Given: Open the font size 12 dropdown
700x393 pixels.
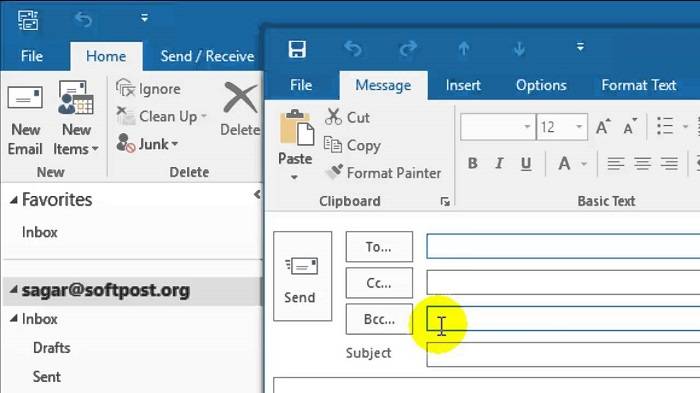Looking at the screenshot, I should tap(579, 127).
